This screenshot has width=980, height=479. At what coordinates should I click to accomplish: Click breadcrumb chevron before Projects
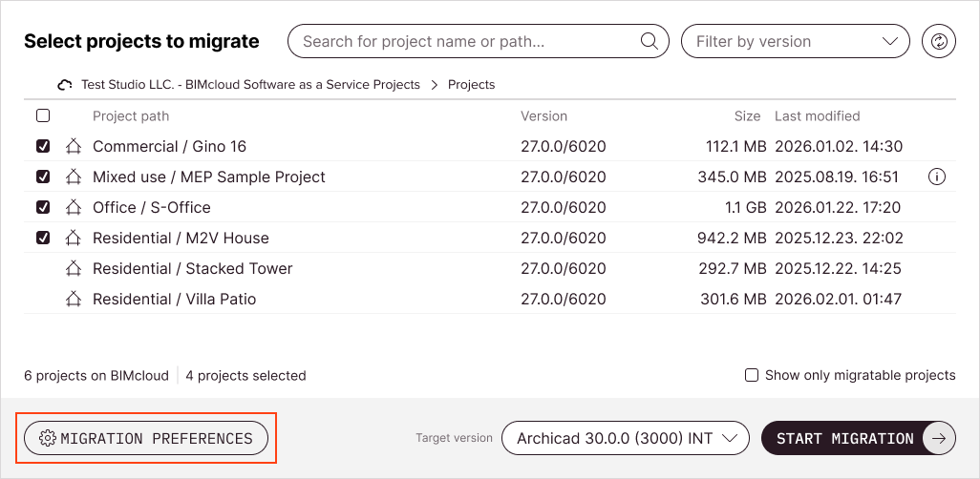point(435,85)
